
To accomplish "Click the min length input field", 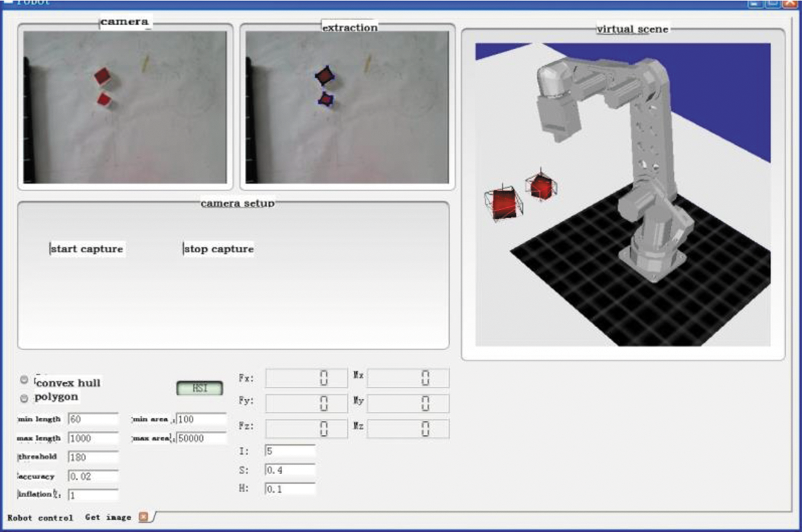I will (93, 419).
